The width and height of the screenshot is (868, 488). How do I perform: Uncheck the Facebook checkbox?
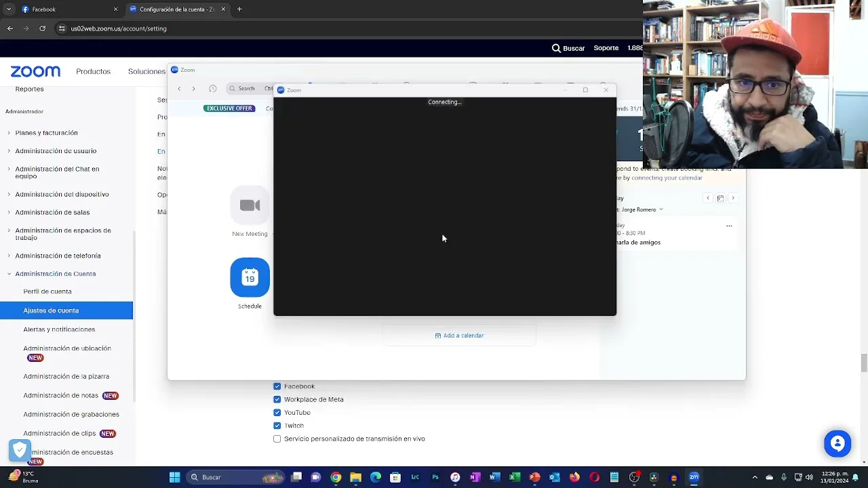[x=277, y=386]
